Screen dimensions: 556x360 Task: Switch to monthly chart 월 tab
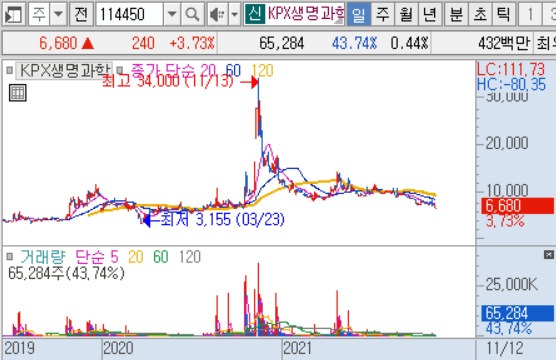point(406,15)
